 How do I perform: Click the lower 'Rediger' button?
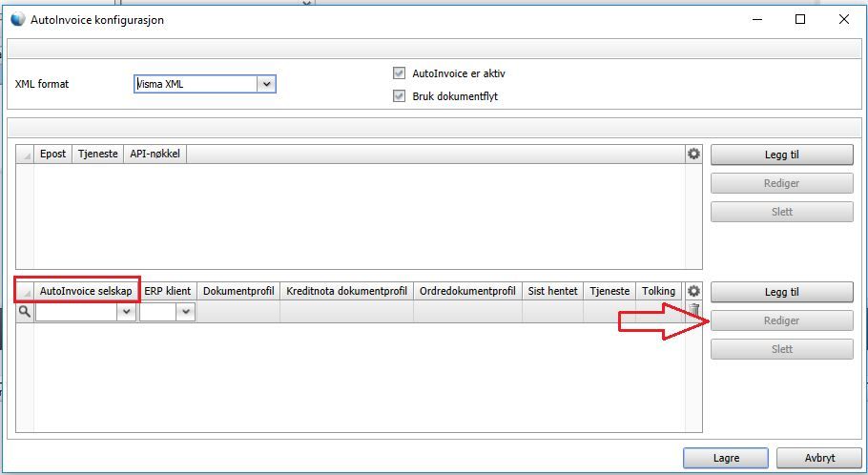781,320
